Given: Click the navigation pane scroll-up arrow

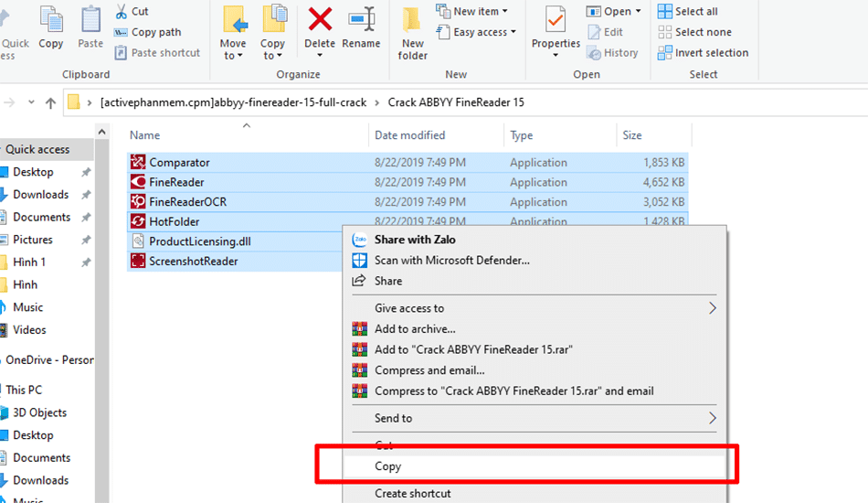Looking at the screenshot, I should 101,132.
